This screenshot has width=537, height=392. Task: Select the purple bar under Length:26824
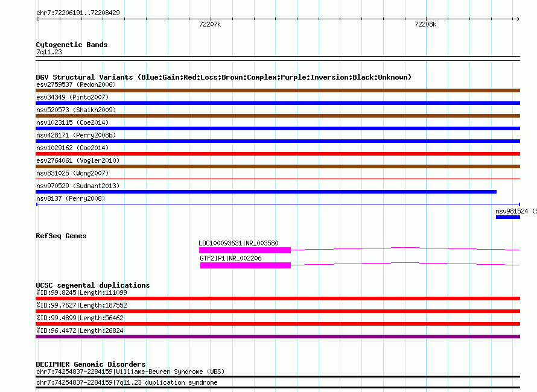tap(278, 337)
